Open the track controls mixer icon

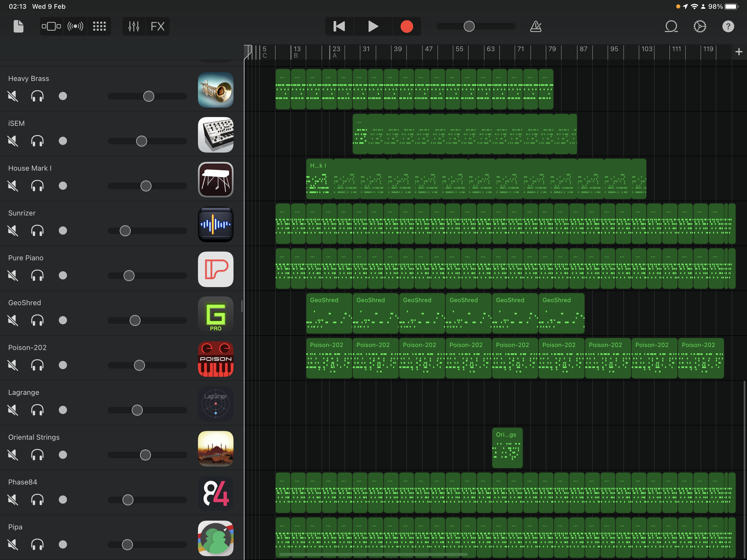[134, 26]
